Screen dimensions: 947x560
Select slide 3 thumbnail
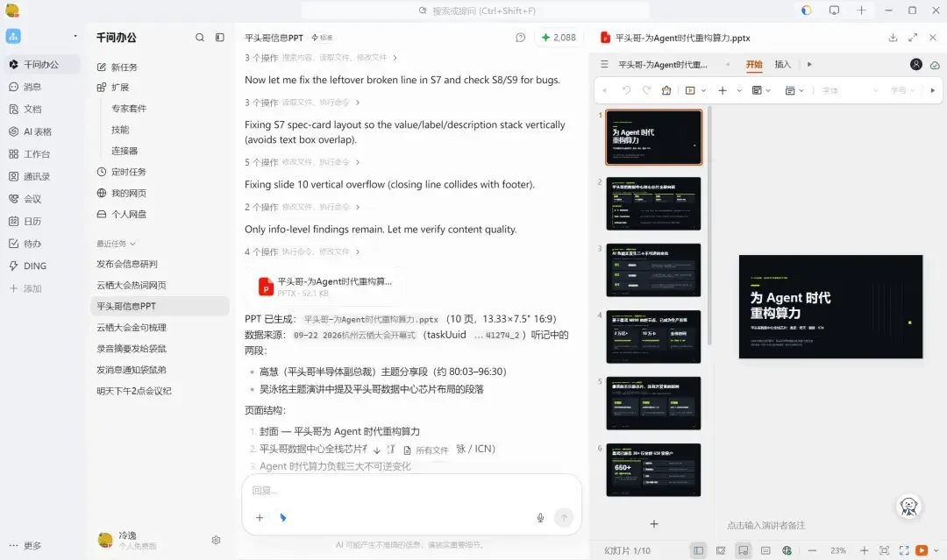pyautogui.click(x=653, y=270)
